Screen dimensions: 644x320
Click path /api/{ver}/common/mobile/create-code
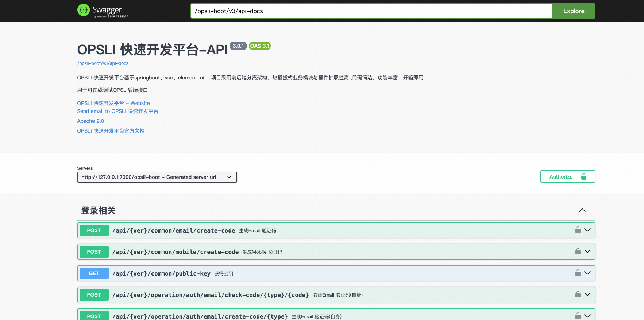(176, 252)
